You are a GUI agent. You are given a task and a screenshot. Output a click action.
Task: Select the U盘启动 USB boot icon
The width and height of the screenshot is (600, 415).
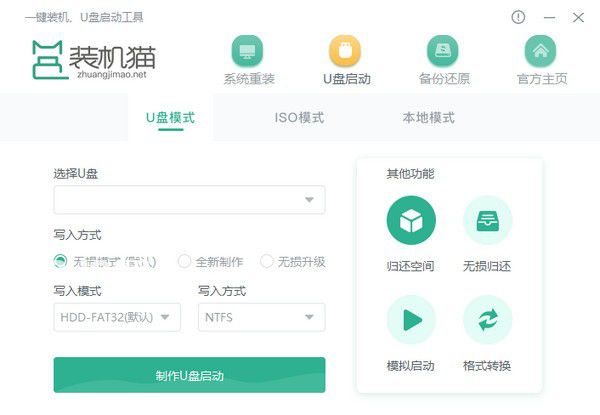(x=345, y=51)
